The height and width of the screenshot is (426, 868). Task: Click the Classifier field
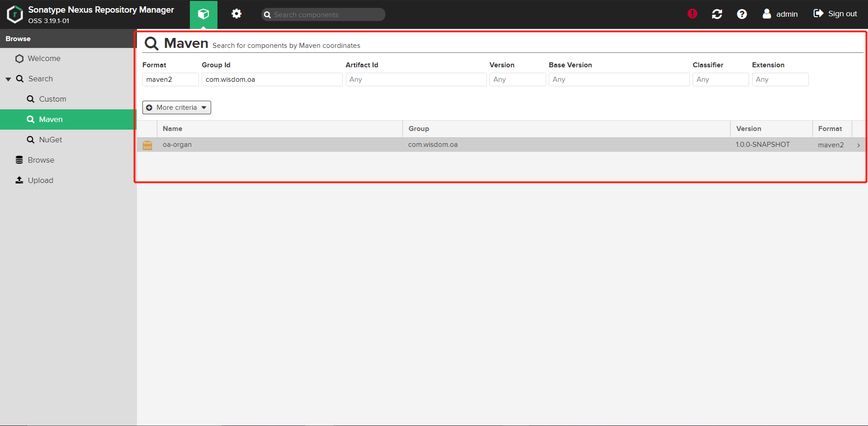coord(721,80)
